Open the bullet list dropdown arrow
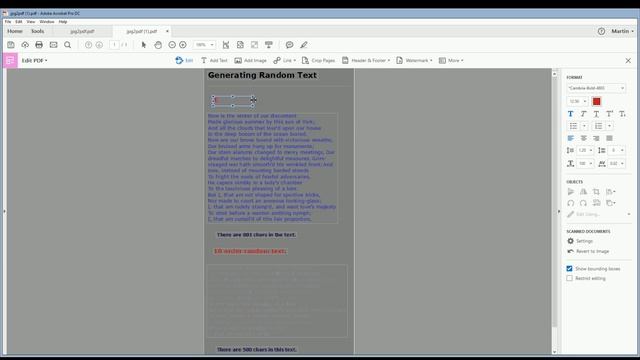 (584, 126)
